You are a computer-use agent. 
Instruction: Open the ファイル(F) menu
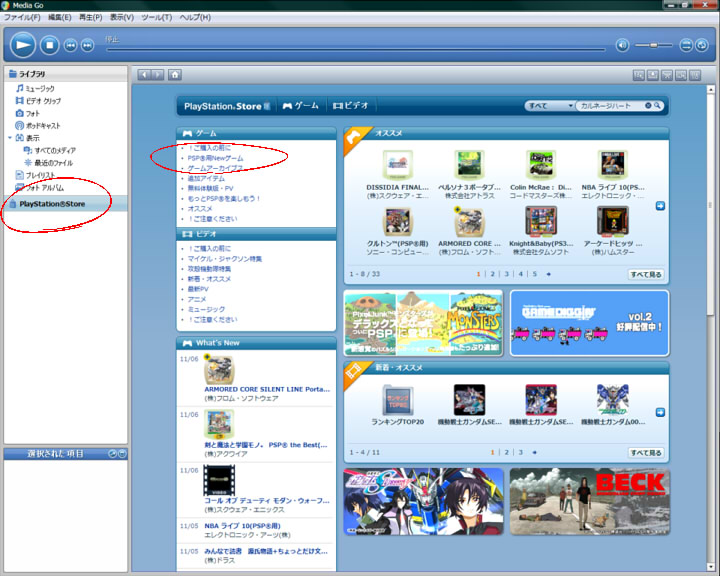pyautogui.click(x=22, y=17)
